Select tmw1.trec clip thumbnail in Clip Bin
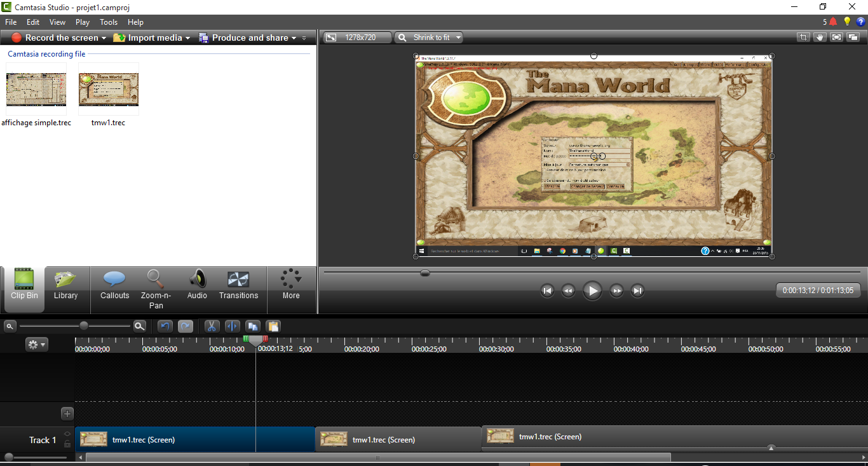Viewport: 868px width, 466px height. (x=108, y=89)
